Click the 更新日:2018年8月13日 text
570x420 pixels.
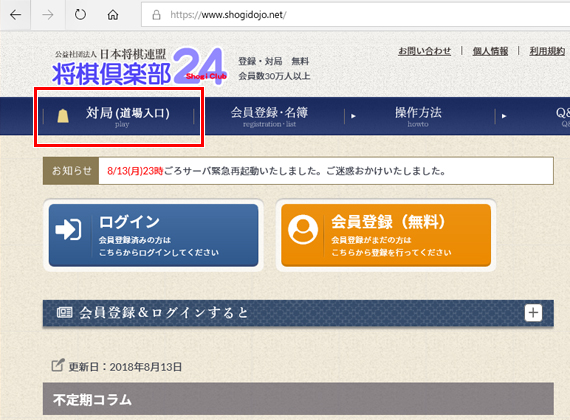pyautogui.click(x=125, y=367)
